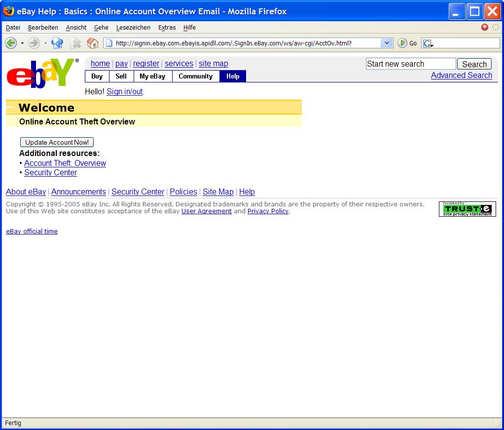The image size is (504, 430).
Task: Open the Datei menu
Action: (x=13, y=27)
